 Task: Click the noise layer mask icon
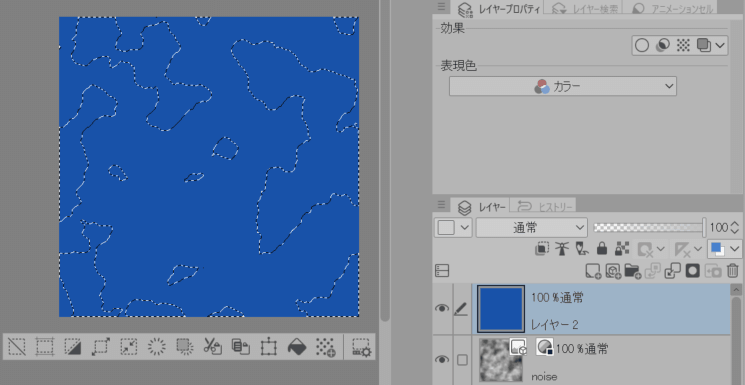[544, 346]
